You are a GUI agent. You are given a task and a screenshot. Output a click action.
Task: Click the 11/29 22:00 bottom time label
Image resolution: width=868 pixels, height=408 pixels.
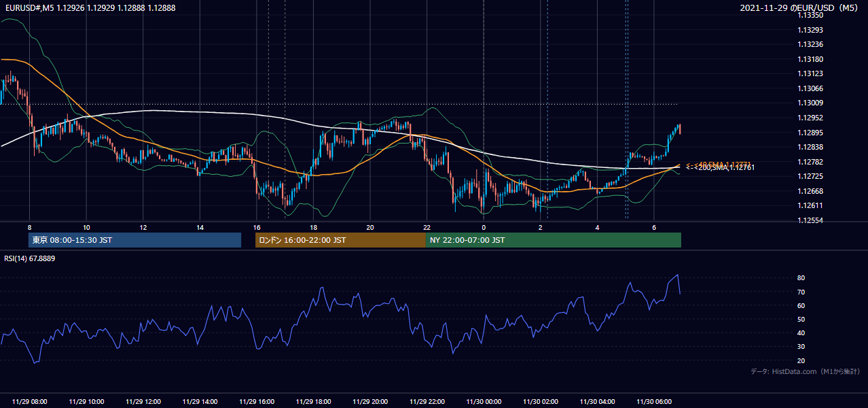coord(427,402)
